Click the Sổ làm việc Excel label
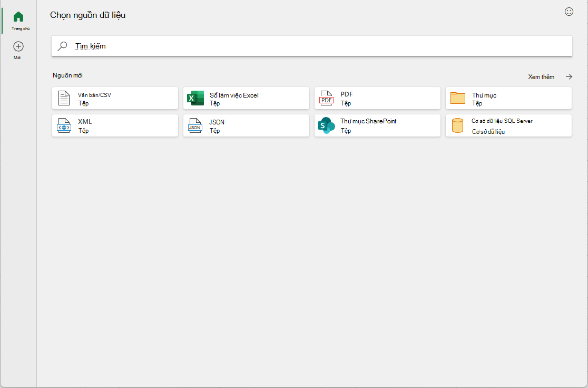588x388 pixels. tap(234, 95)
